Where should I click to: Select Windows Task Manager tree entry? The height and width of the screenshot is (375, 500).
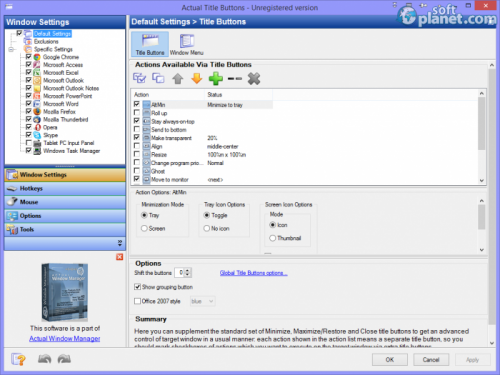[x=71, y=151]
